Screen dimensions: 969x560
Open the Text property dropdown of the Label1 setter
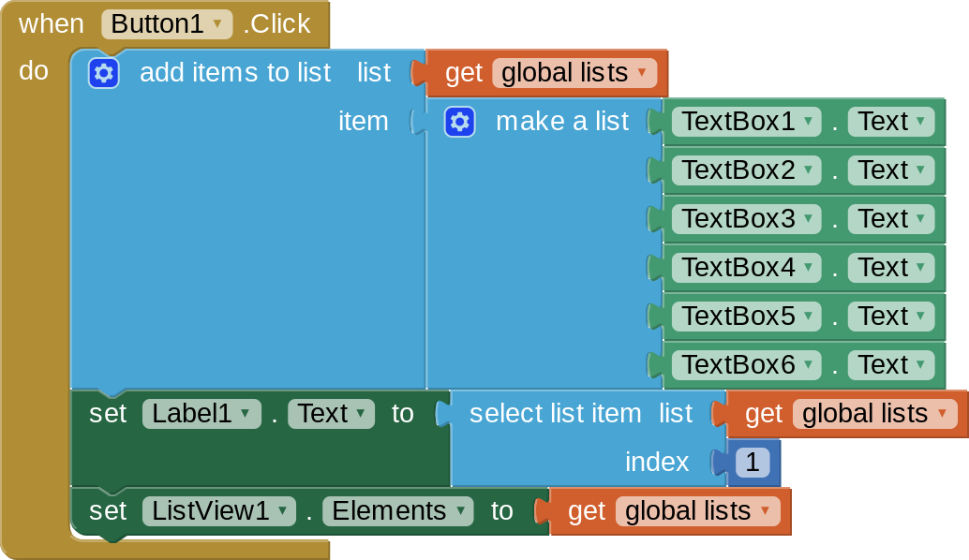coord(331,414)
